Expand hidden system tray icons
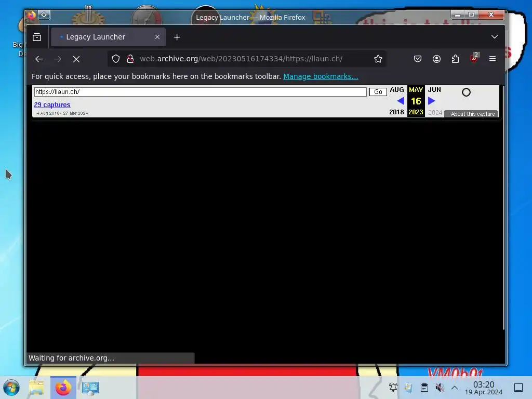Screen dimensions: 532x399 pos(455,388)
